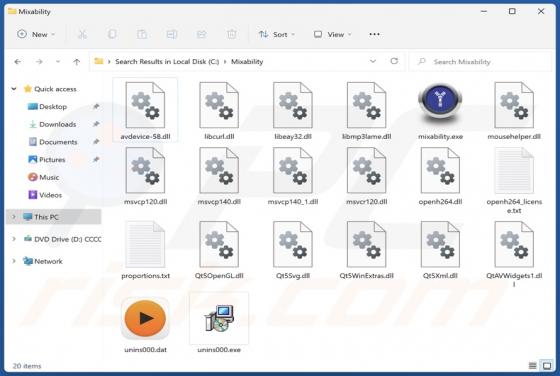
Task: Open the See more ellipsis menu
Action: tap(374, 34)
